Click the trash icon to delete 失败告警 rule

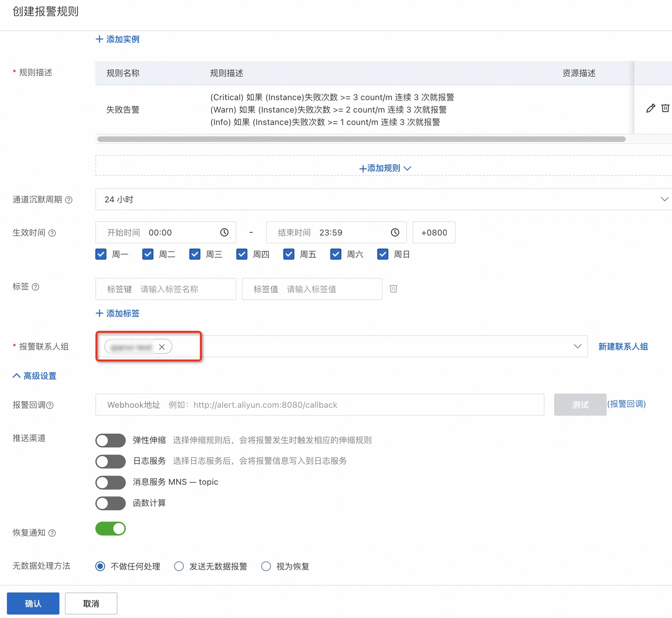665,108
